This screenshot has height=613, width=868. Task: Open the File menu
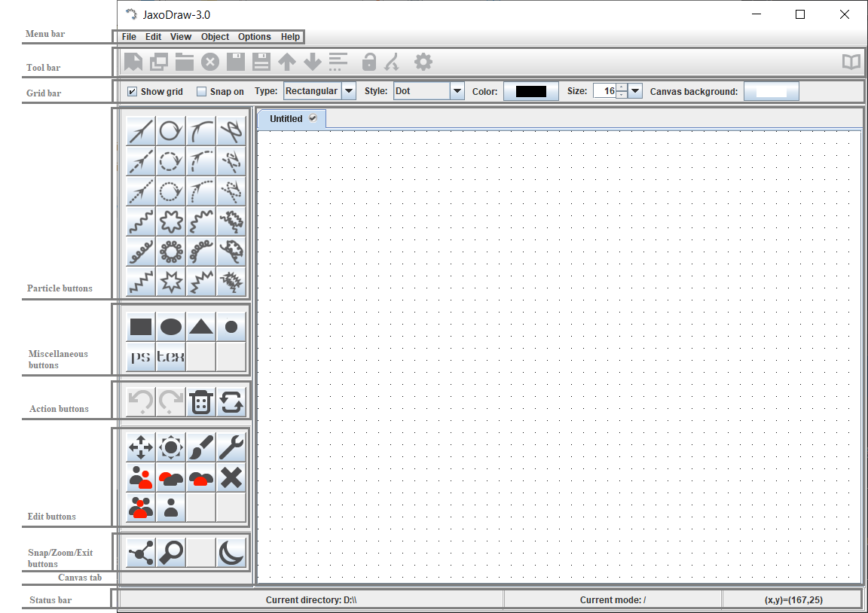[129, 36]
